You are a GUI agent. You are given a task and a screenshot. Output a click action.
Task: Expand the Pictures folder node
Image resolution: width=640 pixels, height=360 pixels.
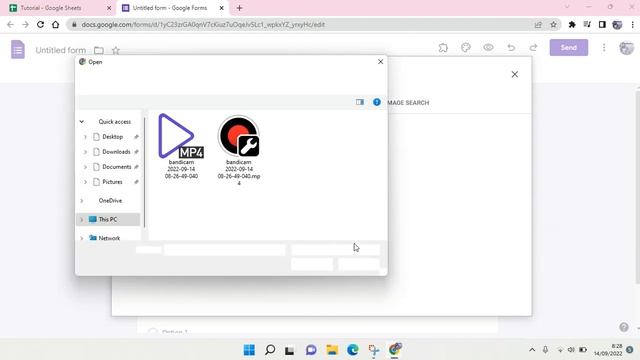[85, 182]
